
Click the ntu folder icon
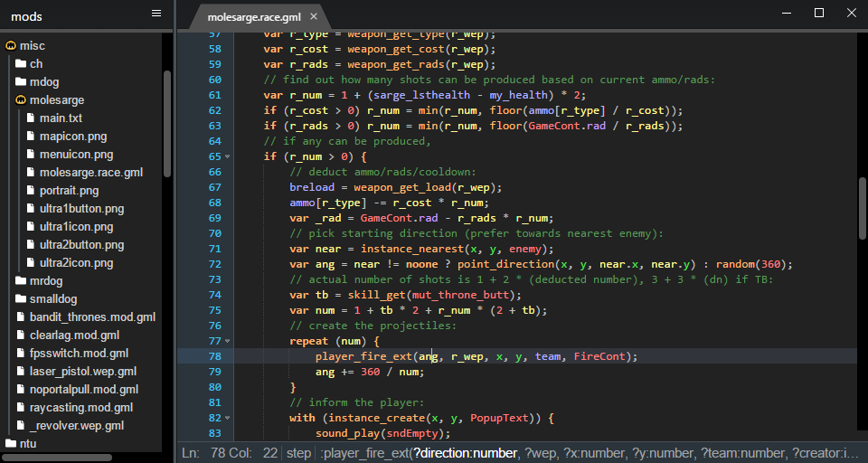pyautogui.click(x=11, y=444)
